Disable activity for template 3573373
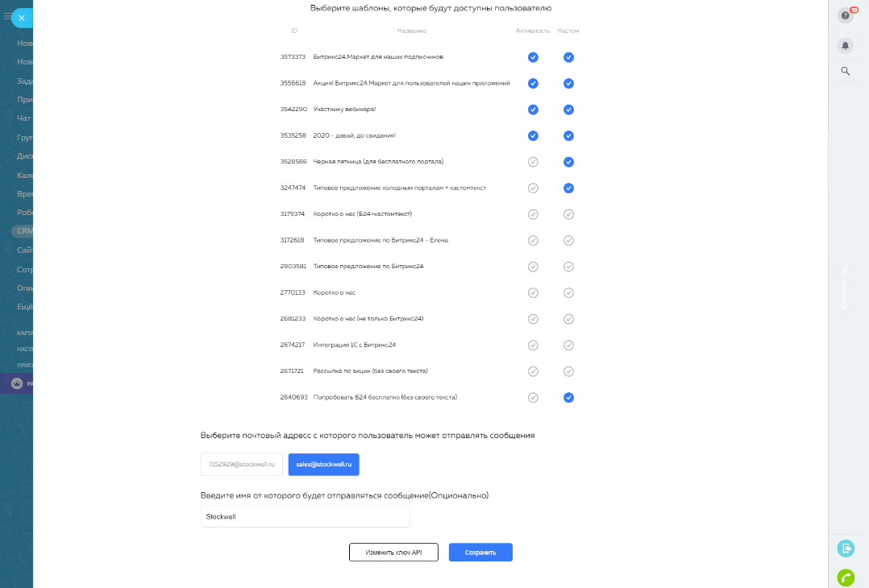The width and height of the screenshot is (869, 588). click(x=533, y=57)
